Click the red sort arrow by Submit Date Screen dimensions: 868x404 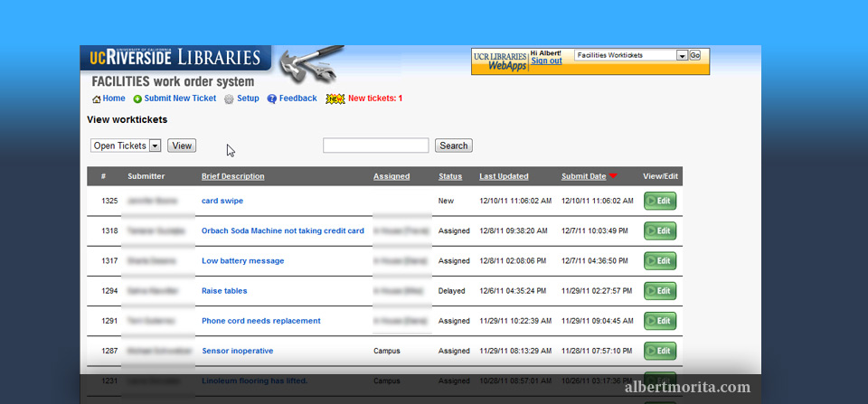point(613,176)
